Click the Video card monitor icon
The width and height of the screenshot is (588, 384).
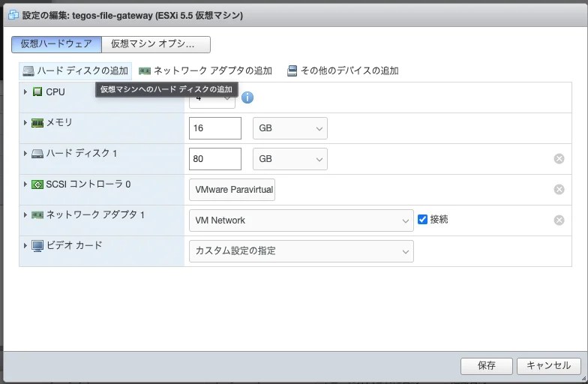pos(37,246)
